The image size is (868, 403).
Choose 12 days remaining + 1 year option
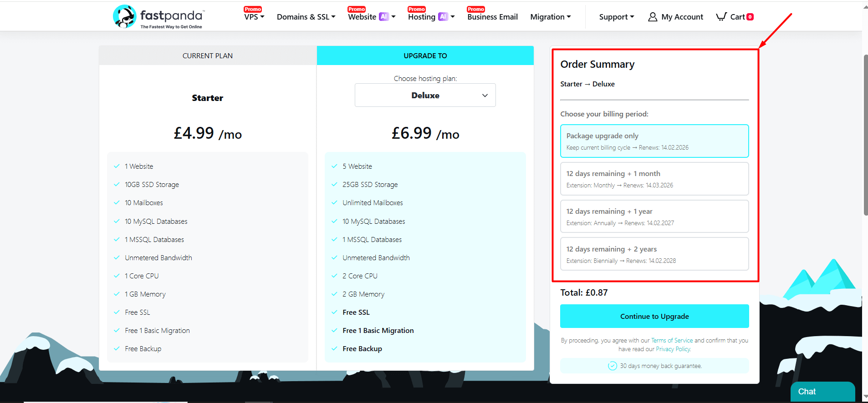click(654, 217)
